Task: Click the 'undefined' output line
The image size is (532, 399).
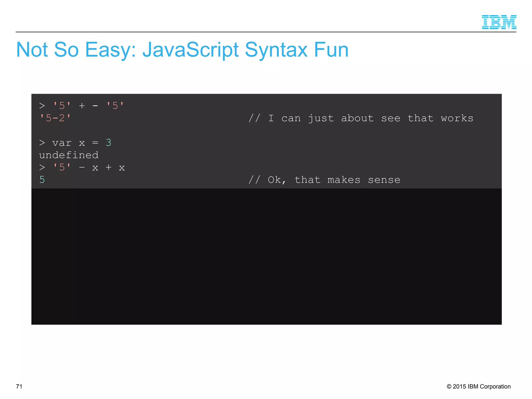Action: (x=69, y=155)
